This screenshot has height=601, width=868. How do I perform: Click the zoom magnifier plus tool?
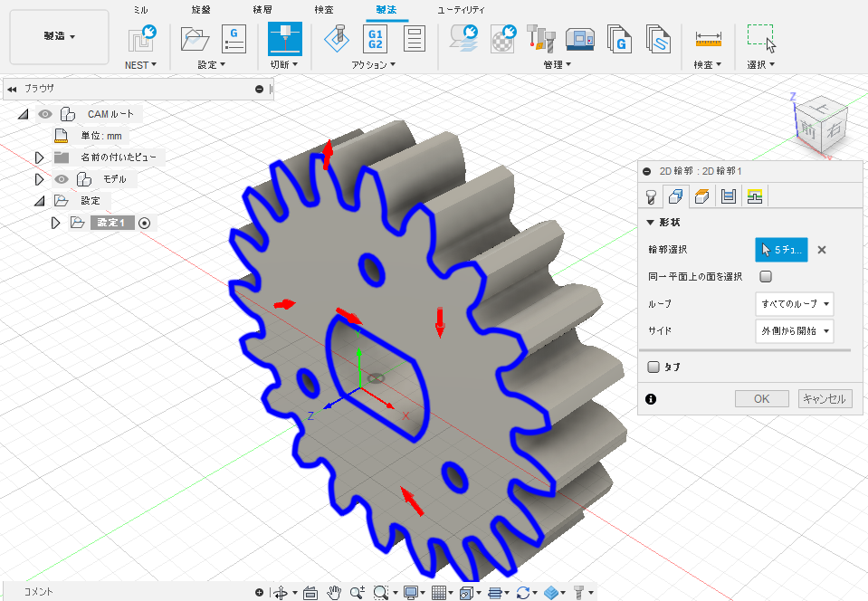(357, 593)
